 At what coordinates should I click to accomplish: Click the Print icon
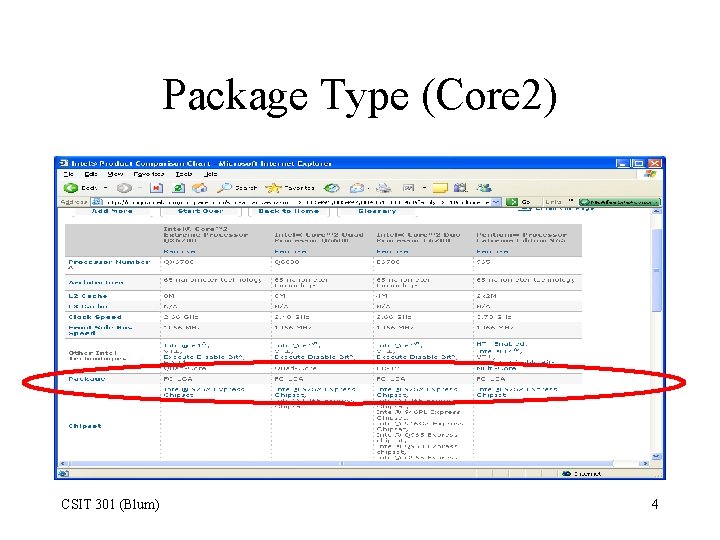click(383, 188)
